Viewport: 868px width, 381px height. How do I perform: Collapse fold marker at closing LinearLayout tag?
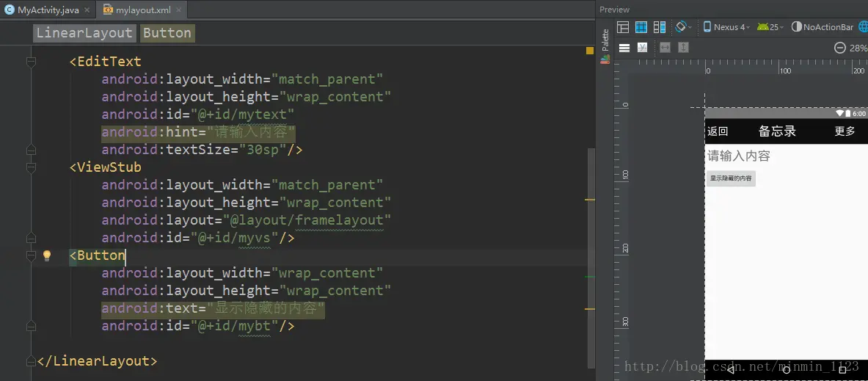tap(31, 361)
